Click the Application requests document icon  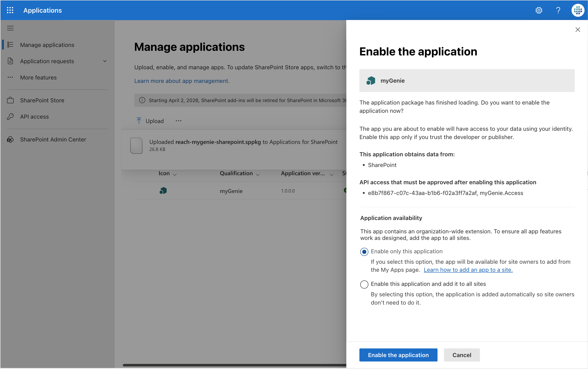[x=10, y=61]
